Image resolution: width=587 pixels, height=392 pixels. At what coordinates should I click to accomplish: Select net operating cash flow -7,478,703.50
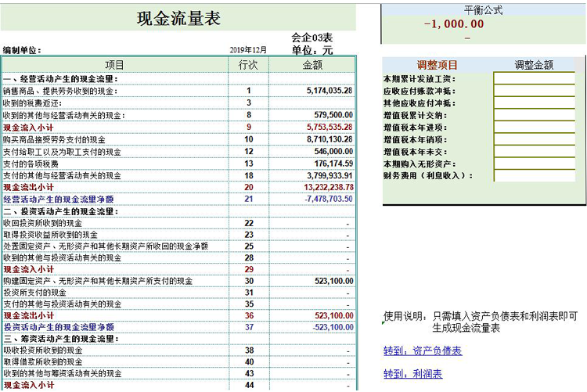coord(328,199)
